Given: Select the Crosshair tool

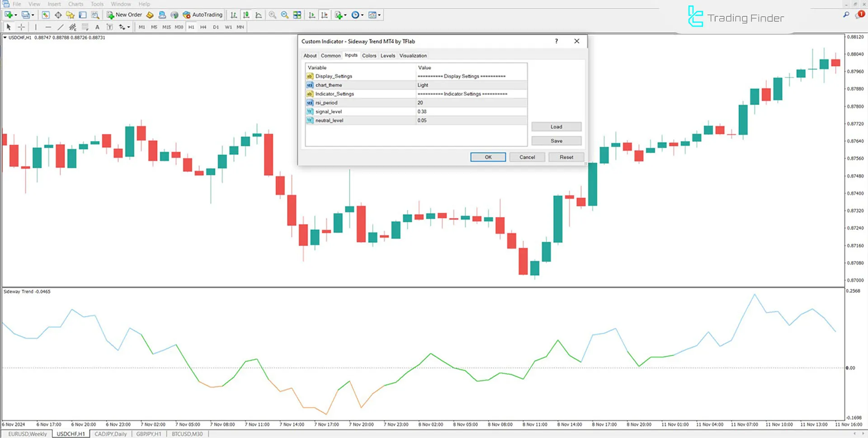Looking at the screenshot, I should click(21, 27).
